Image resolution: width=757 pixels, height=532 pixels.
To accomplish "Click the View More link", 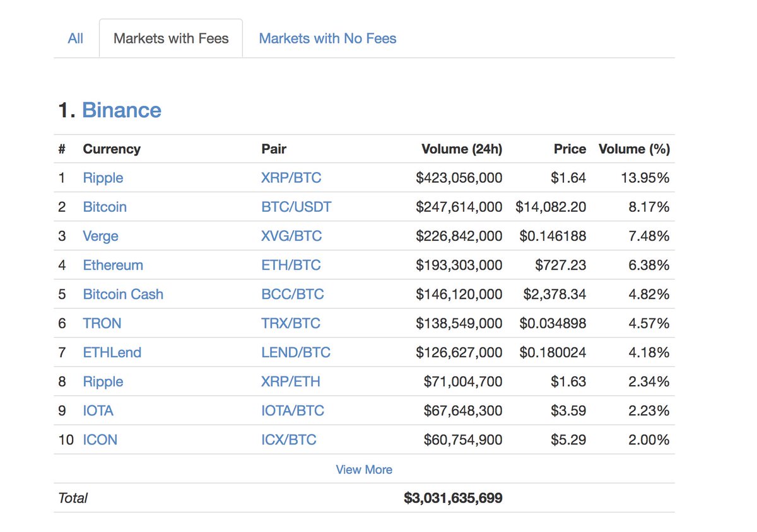I will click(x=364, y=470).
